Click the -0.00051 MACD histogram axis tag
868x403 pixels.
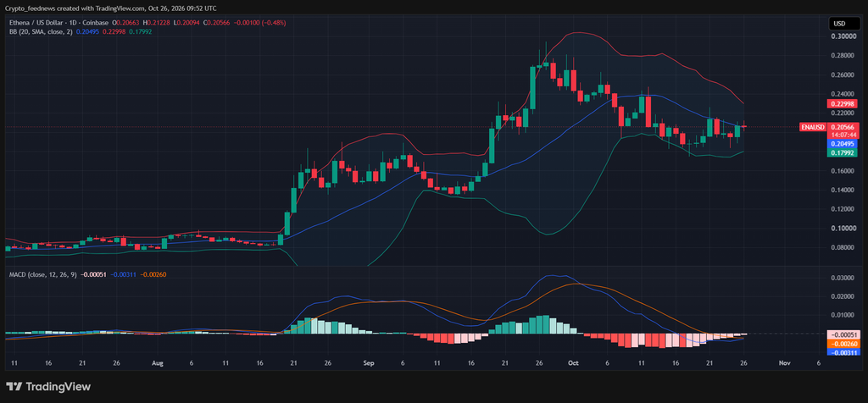843,334
